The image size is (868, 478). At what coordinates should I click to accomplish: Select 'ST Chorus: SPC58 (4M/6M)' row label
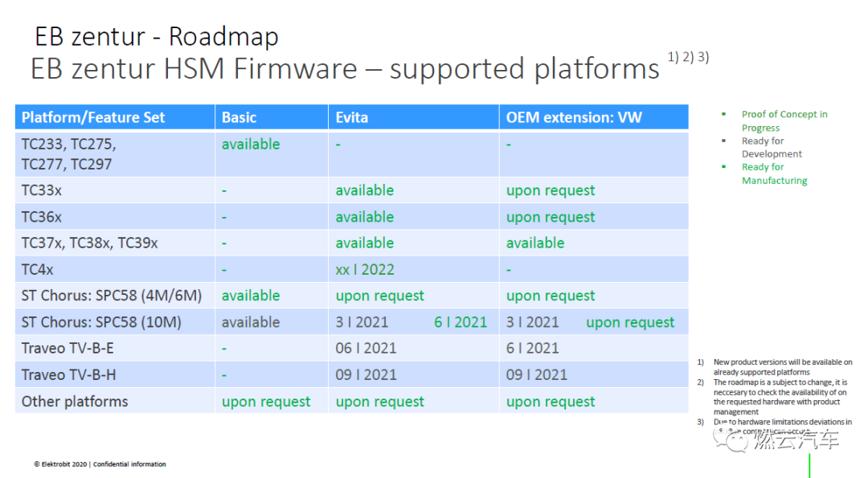click(112, 296)
